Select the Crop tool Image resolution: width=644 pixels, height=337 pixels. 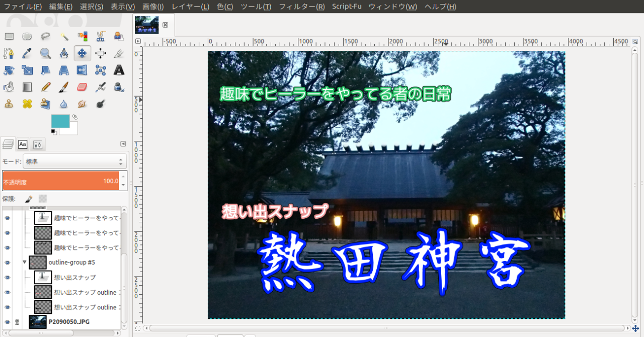119,53
